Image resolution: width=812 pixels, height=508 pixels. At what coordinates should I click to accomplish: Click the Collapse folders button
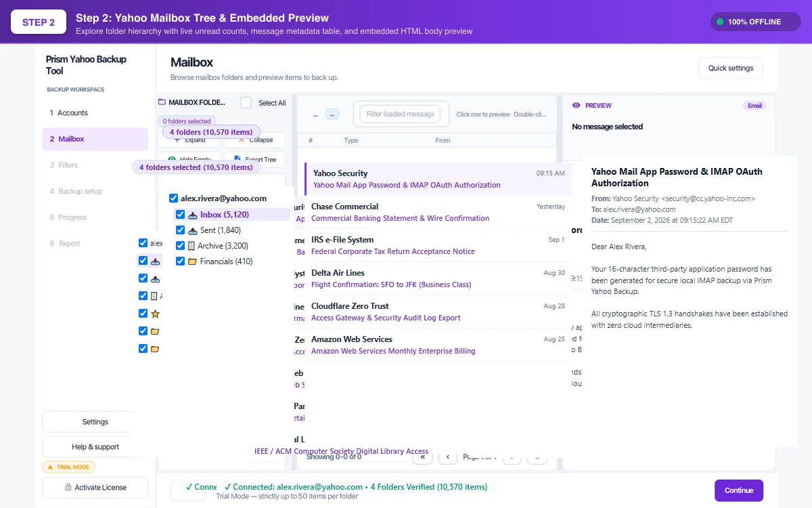point(255,140)
